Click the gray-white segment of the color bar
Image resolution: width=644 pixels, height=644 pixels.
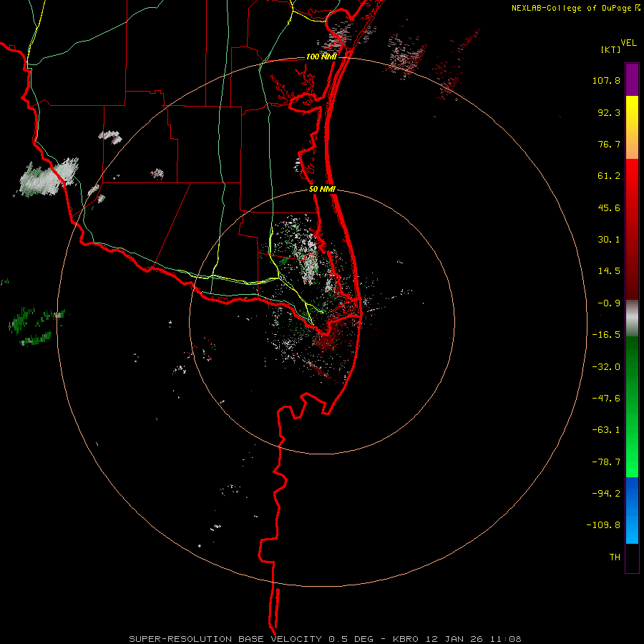[632, 318]
